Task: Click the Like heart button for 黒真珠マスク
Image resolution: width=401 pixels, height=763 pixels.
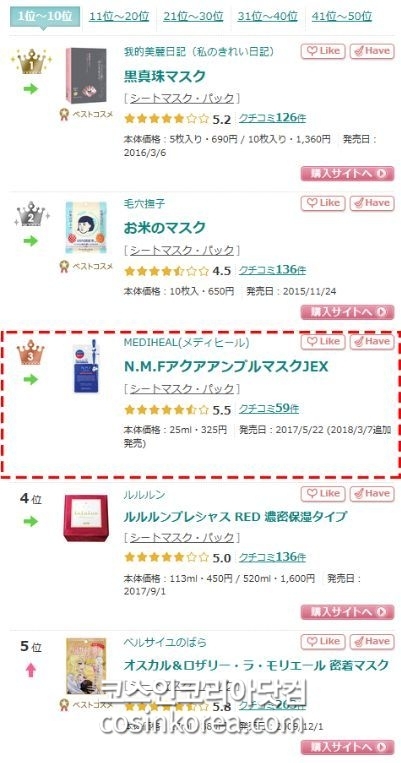Action: (323, 51)
